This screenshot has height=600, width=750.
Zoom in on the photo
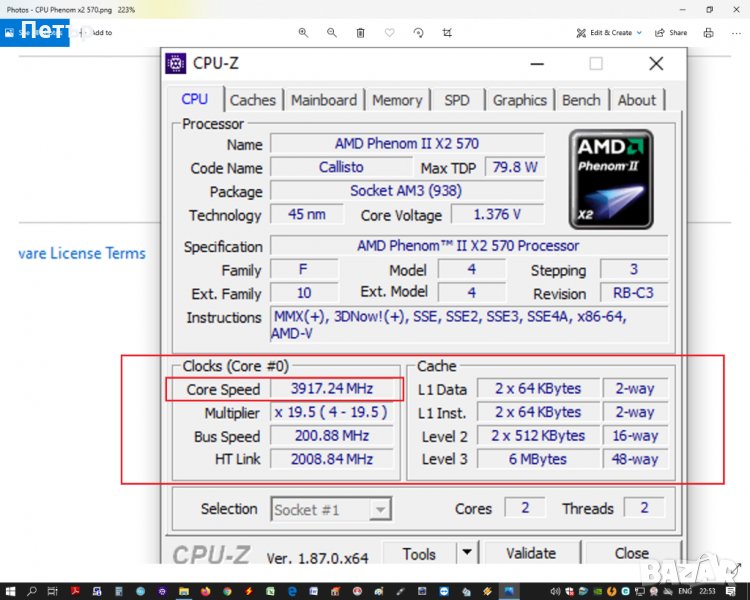coord(303,33)
